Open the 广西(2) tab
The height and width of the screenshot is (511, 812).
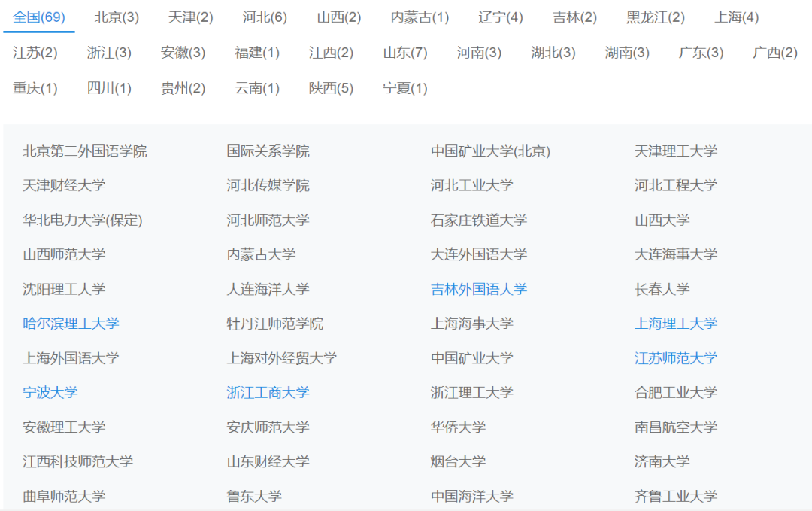(775, 53)
